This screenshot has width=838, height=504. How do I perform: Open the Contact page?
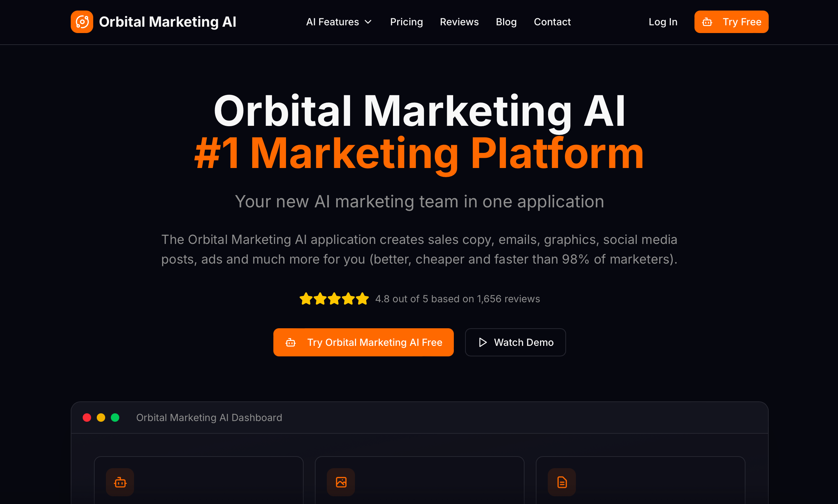tap(552, 22)
